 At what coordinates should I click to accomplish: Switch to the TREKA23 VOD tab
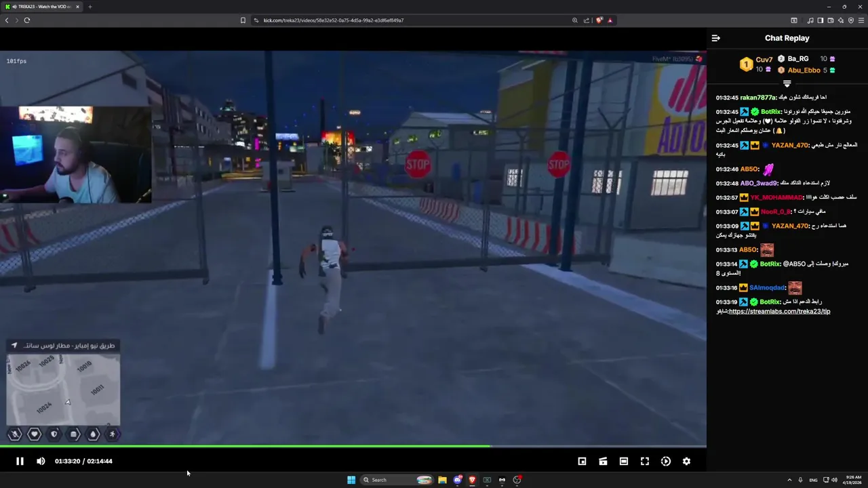coord(42,7)
